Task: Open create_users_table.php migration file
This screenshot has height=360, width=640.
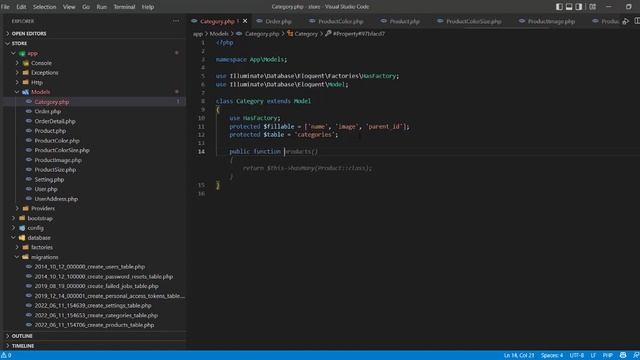Action: (93, 267)
